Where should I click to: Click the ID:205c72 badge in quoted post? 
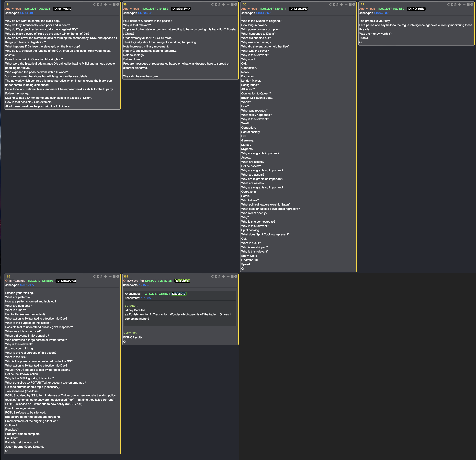click(179, 294)
